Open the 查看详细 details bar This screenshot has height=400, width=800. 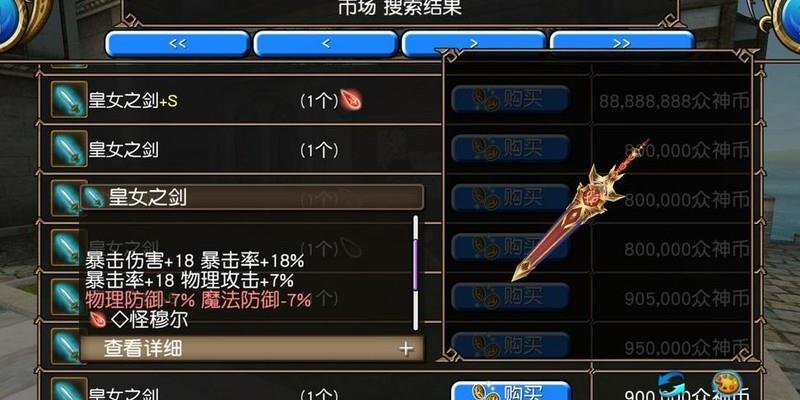(x=252, y=348)
